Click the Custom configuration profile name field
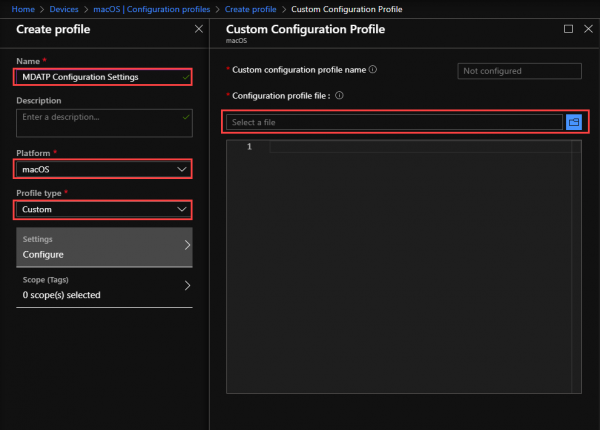The height and width of the screenshot is (430, 600). (519, 71)
